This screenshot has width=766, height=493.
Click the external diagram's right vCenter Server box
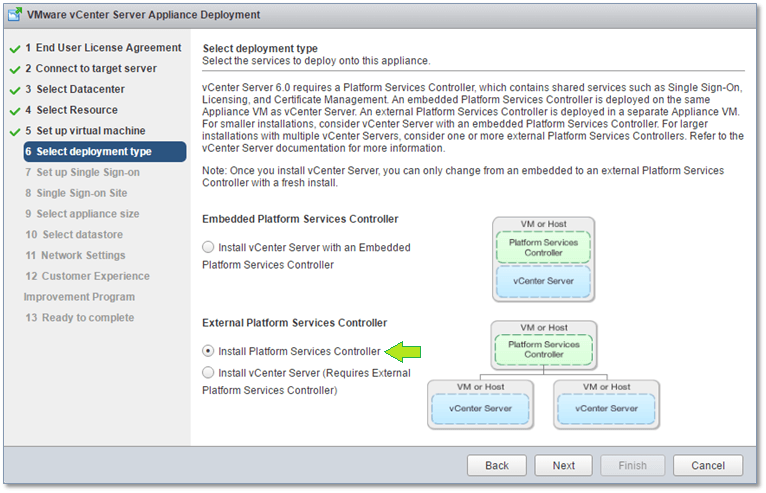[x=606, y=408]
